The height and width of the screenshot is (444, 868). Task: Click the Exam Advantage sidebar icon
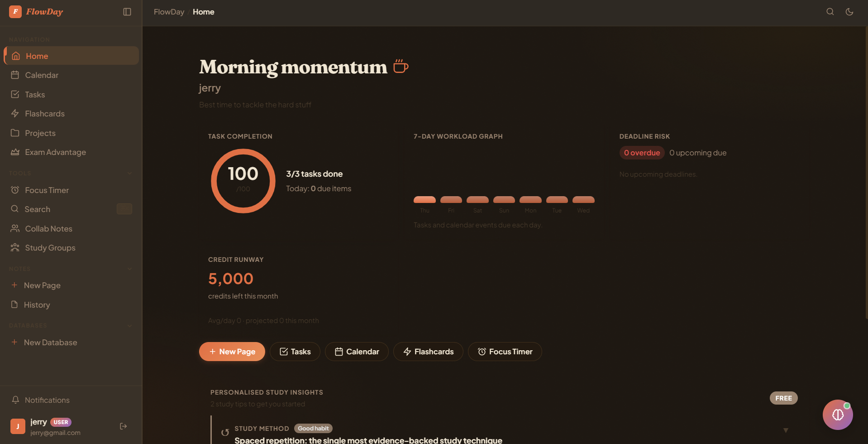click(x=15, y=152)
